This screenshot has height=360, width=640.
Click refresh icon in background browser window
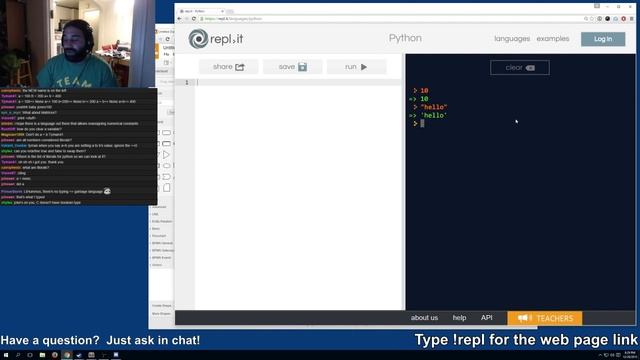(167, 39)
